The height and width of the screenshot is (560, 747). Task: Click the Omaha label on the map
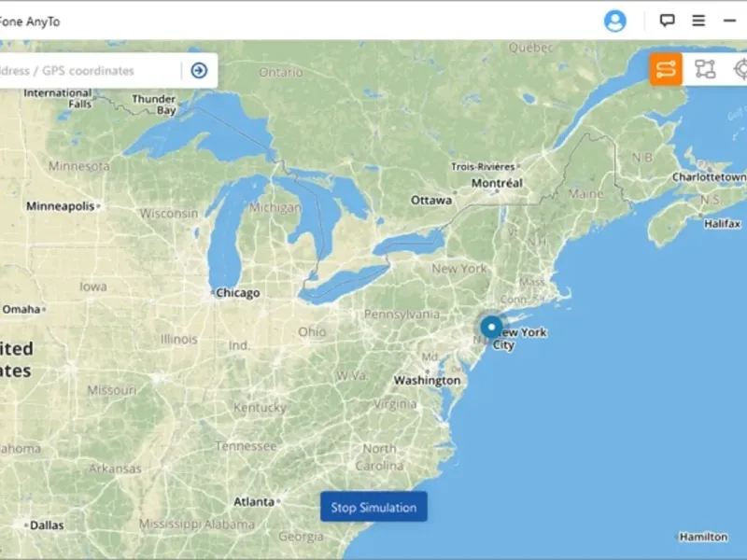point(21,309)
